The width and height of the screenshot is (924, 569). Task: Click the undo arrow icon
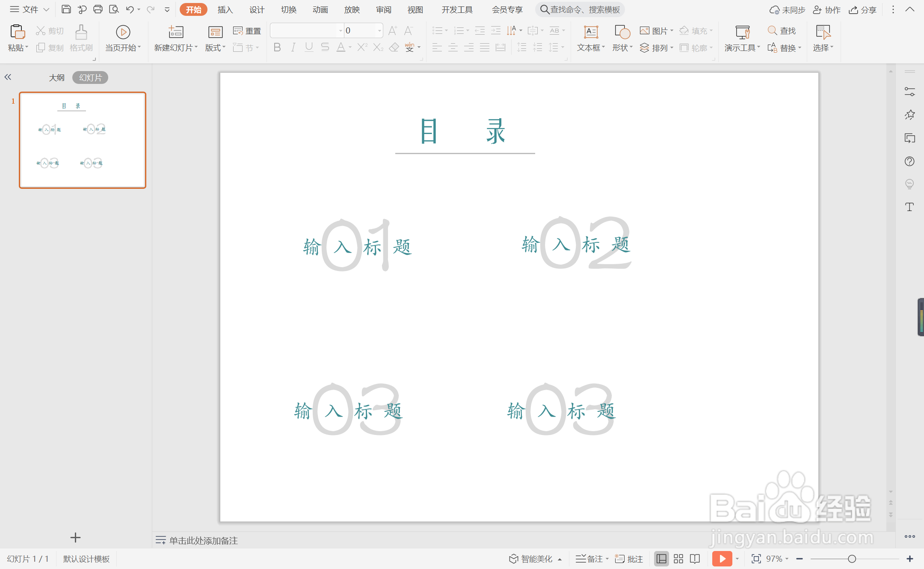[x=130, y=9]
